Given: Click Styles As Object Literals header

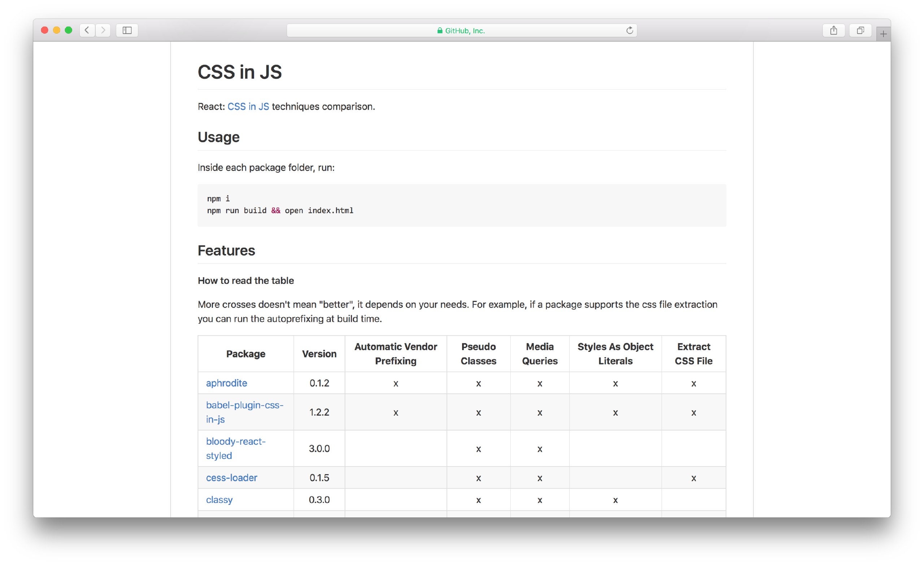Looking at the screenshot, I should [615, 354].
